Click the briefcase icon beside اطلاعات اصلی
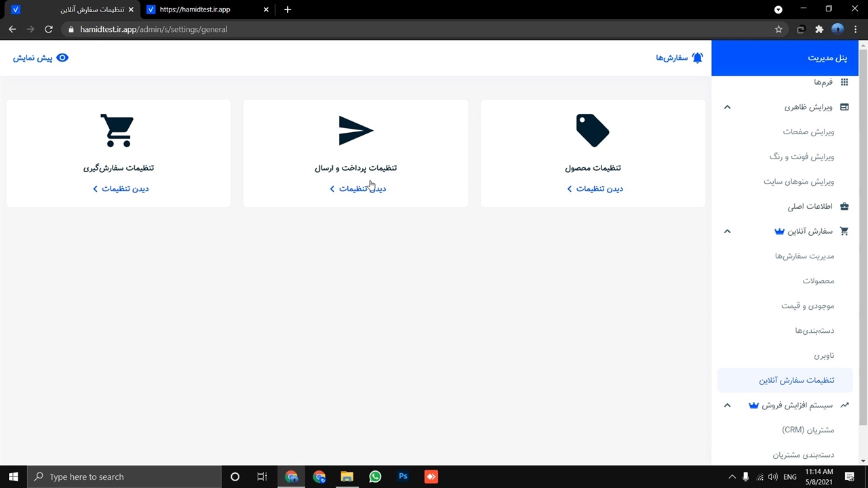 tap(844, 206)
